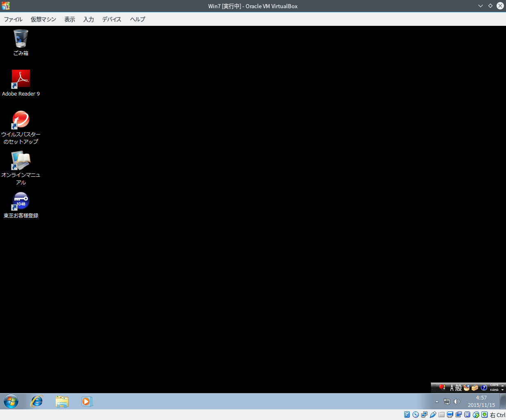Click the keyboard capture green arrow icon
The width and height of the screenshot is (506, 420).
tap(485, 415)
